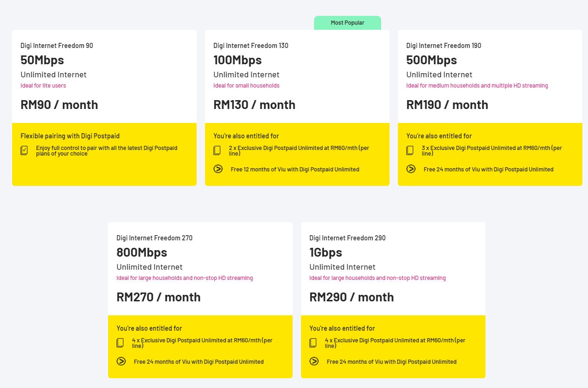This screenshot has width=588, height=388.
Task: Select the Most Popular badge
Action: pyautogui.click(x=348, y=23)
